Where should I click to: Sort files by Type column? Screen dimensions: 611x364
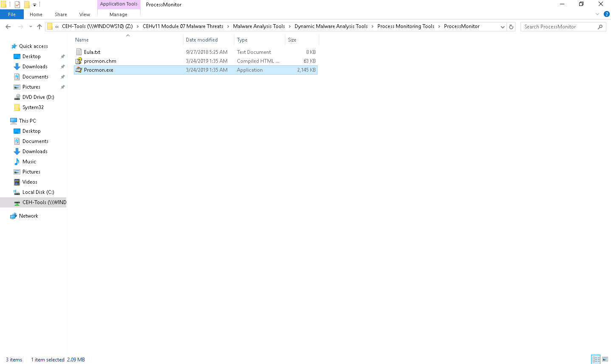(242, 40)
